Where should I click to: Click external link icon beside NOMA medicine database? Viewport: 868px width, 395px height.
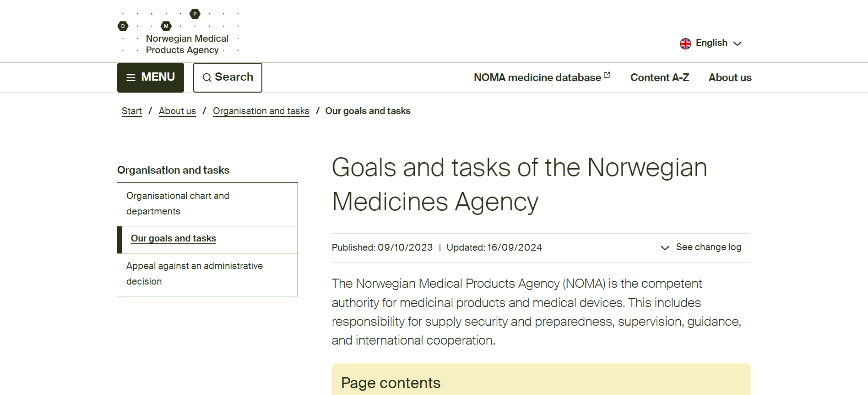point(607,75)
